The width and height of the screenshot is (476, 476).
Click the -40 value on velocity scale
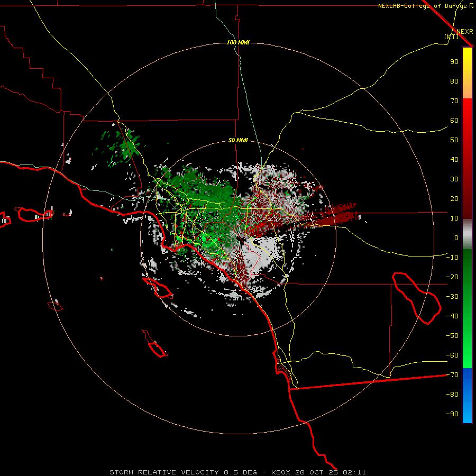click(x=452, y=316)
